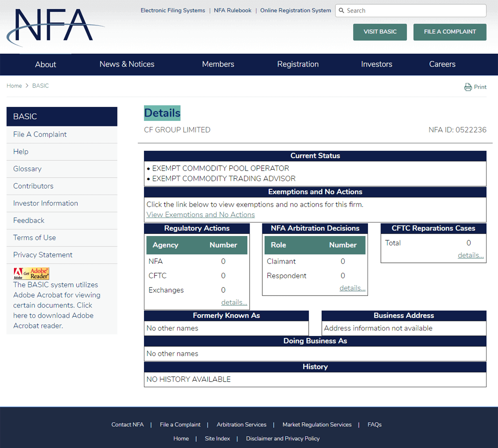Open FAQs in the footer
The image size is (498, 448).
374,425
